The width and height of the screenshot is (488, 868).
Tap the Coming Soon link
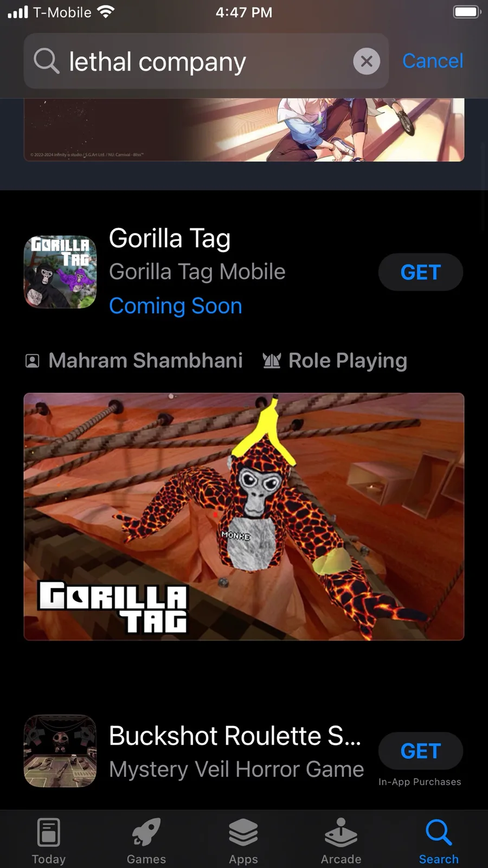[176, 306]
